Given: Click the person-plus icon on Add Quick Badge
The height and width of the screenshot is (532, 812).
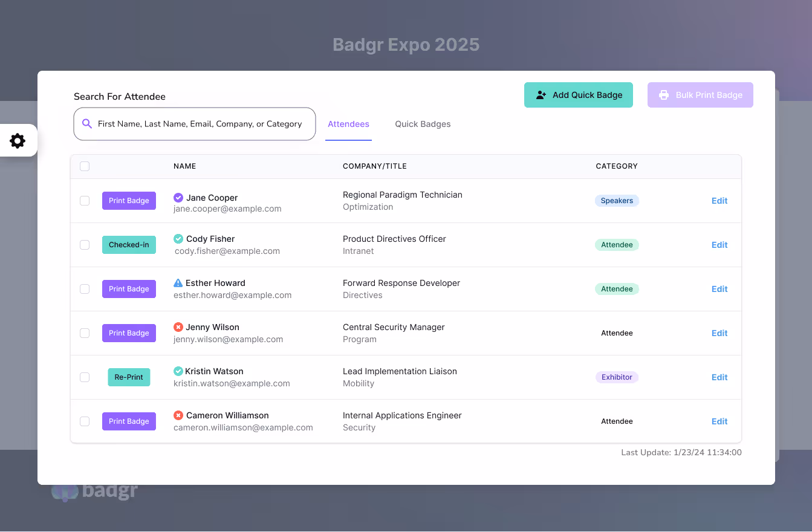Looking at the screenshot, I should pyautogui.click(x=541, y=95).
